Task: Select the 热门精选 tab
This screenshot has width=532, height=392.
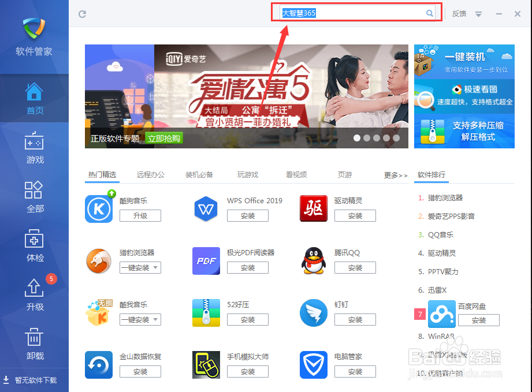Action: [x=102, y=174]
